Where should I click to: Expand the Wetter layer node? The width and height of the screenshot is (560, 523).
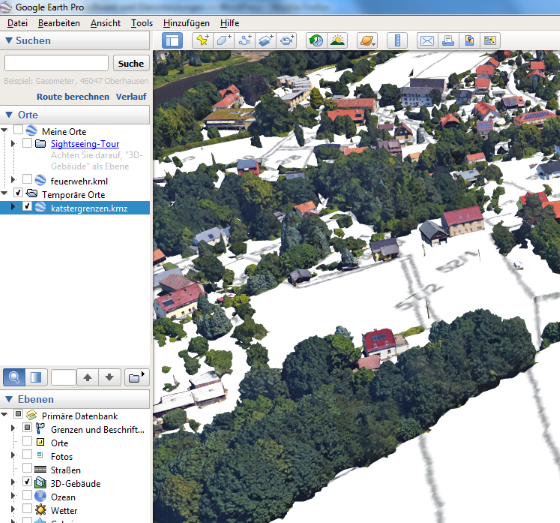coord(13,509)
